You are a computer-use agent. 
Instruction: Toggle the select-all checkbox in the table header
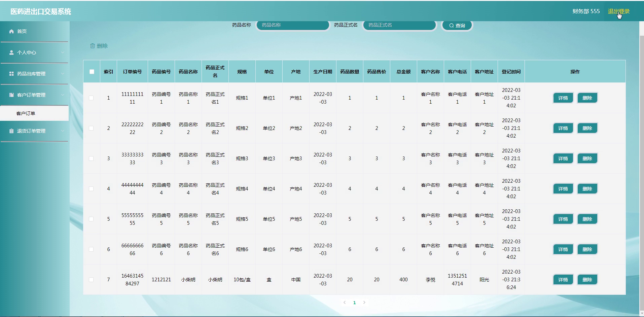[x=92, y=72]
